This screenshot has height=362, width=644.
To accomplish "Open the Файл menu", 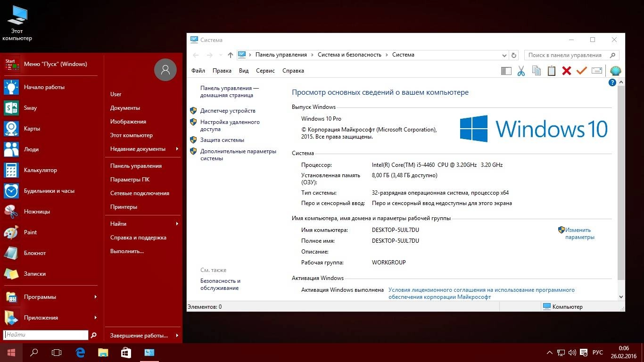I will [x=198, y=71].
